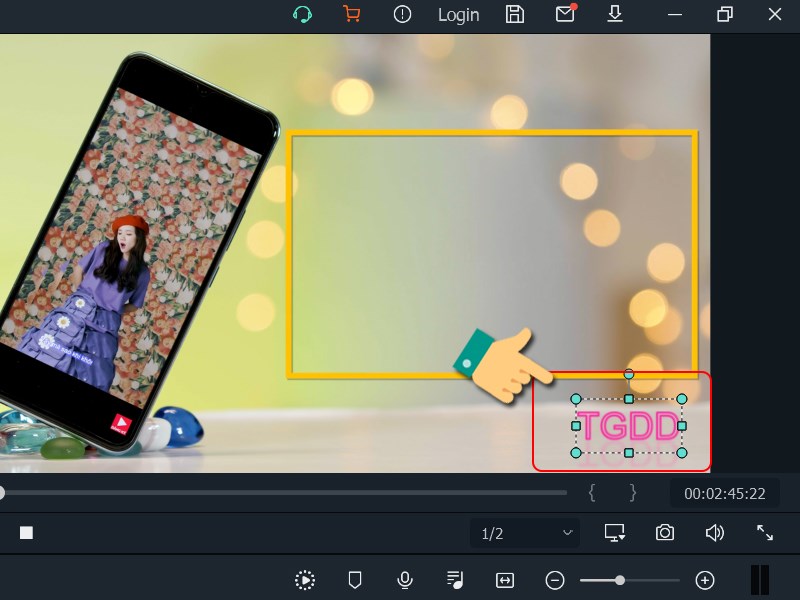Open the snapshot camera tool
The width and height of the screenshot is (800, 600).
coord(665,533)
